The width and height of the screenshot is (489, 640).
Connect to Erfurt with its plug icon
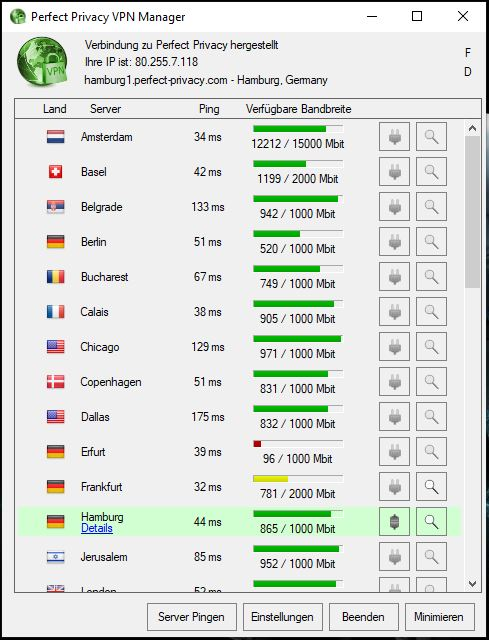(394, 451)
